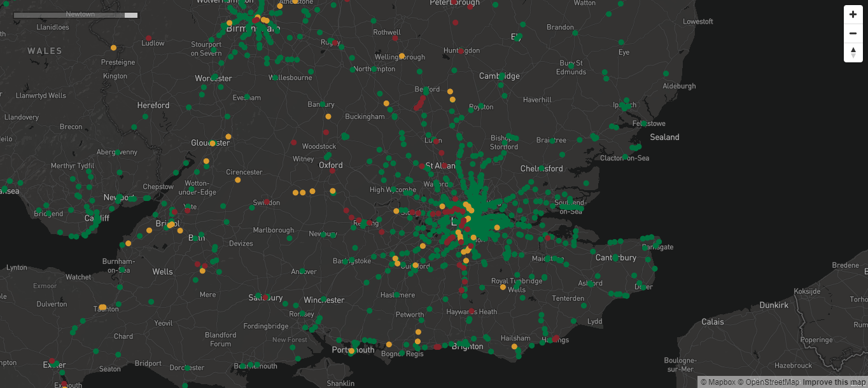
Task: Click the Haywards Heath label
Action: 472,312
